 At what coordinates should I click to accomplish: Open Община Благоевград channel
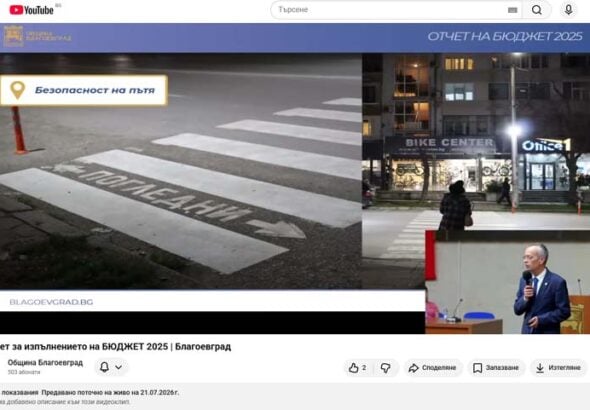coord(45,363)
